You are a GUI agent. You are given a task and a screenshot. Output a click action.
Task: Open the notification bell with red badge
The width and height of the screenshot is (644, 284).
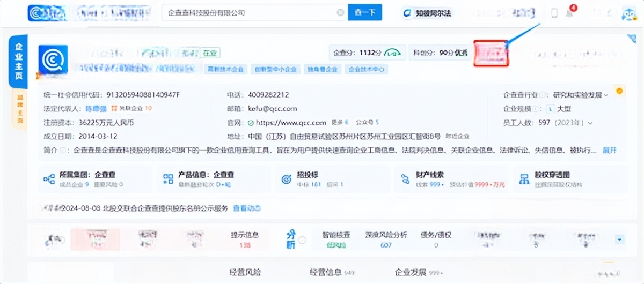tap(569, 13)
